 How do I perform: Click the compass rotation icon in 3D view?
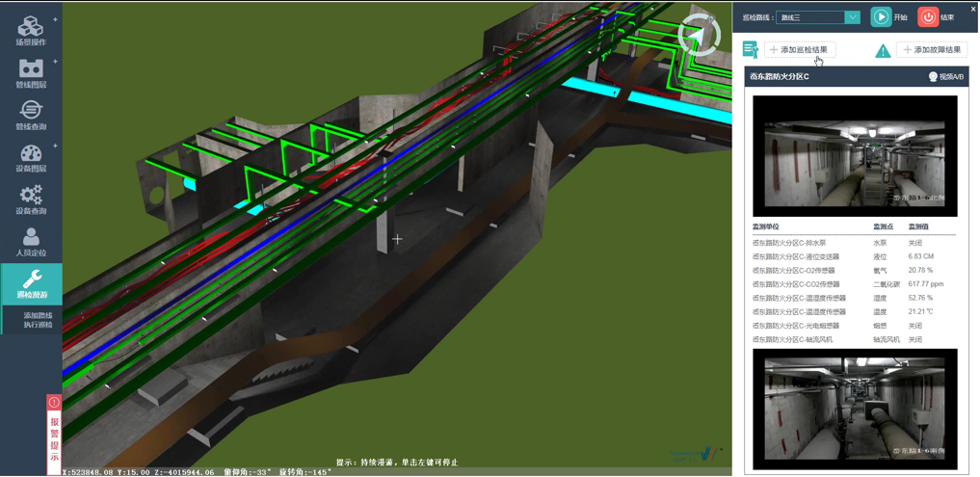[699, 36]
